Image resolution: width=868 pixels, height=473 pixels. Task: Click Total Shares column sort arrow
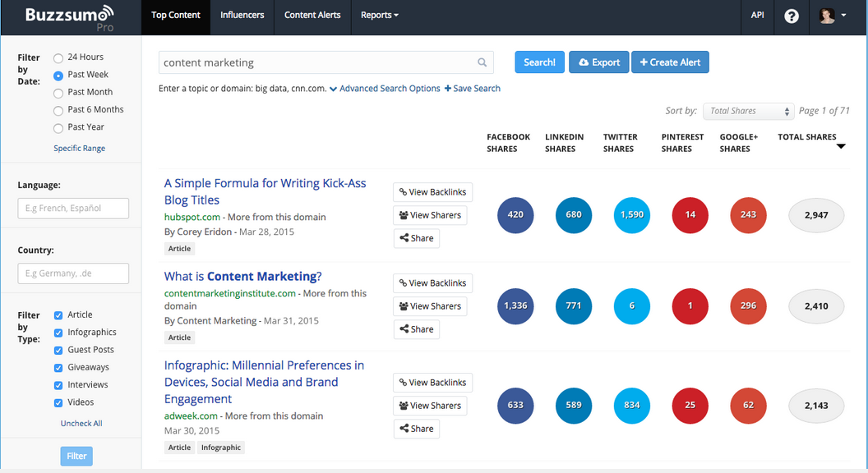[841, 147]
